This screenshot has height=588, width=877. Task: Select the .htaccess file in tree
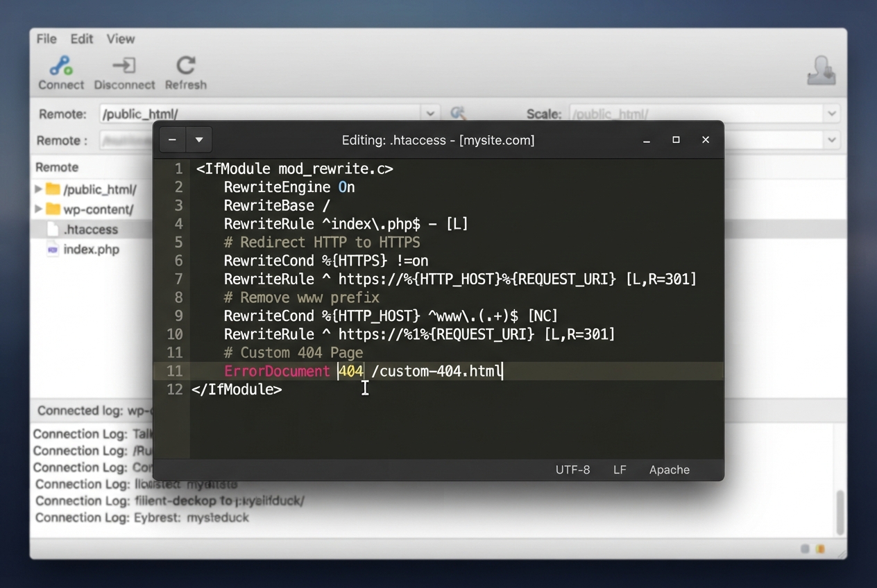(x=90, y=230)
